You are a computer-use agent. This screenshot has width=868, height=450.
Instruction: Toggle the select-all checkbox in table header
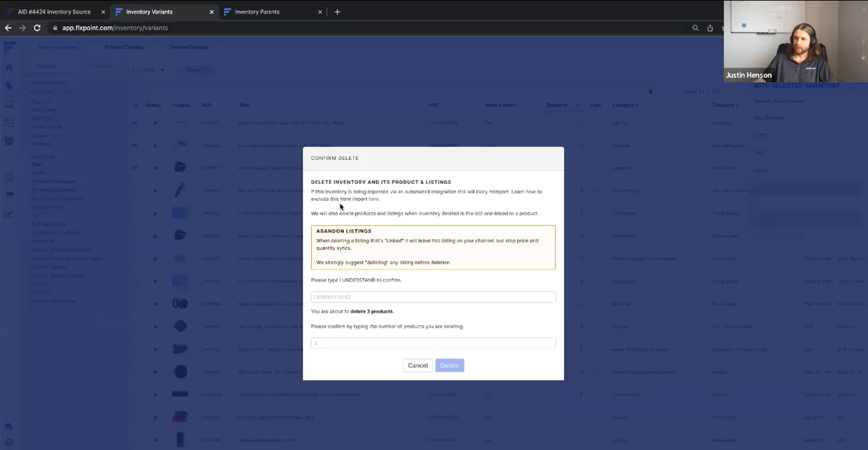(135, 105)
